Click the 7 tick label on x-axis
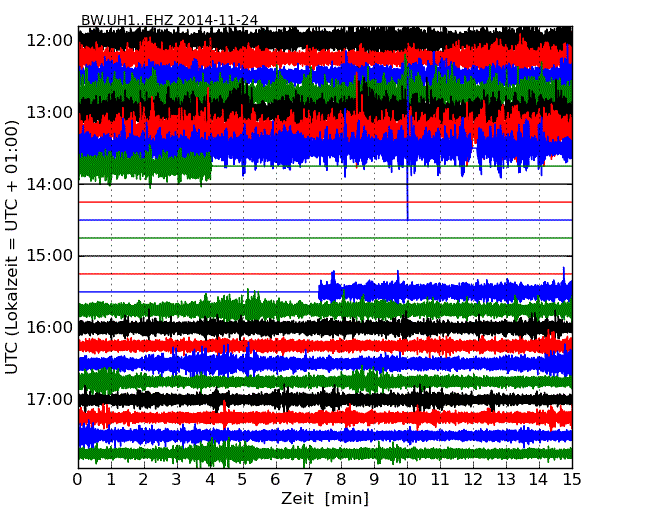Viewport: 650px width, 520px height. pyautogui.click(x=308, y=479)
